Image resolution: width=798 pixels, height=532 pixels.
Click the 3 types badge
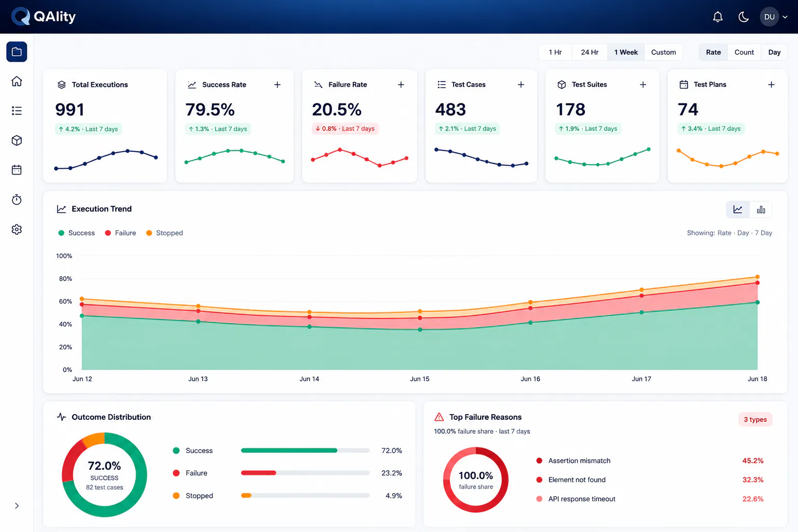[x=755, y=419]
